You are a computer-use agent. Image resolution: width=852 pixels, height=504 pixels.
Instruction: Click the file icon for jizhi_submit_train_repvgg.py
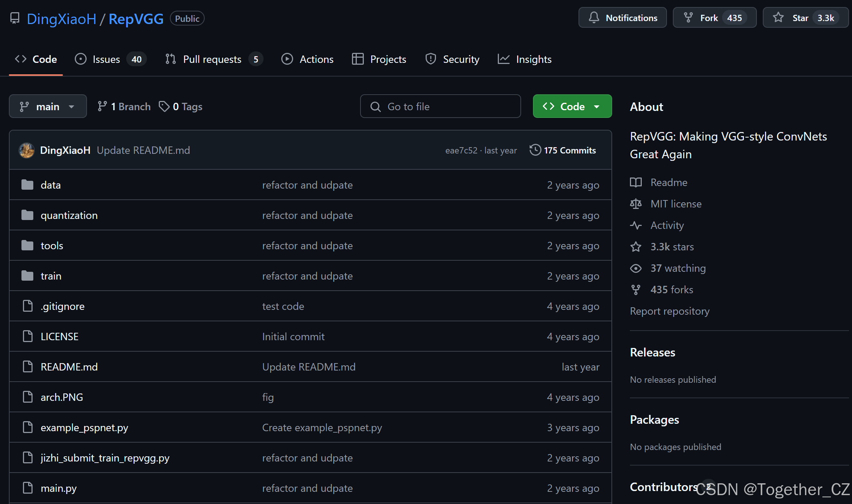click(x=28, y=457)
